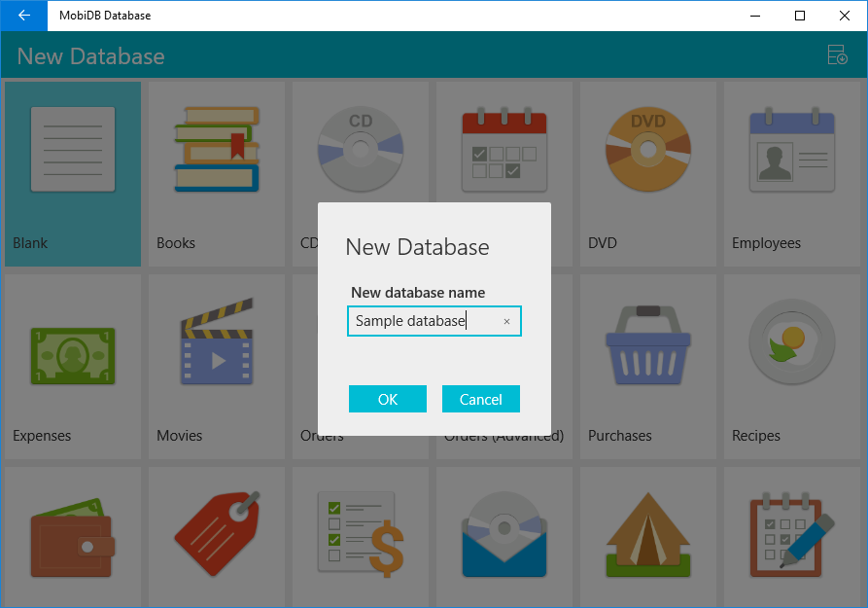The image size is (868, 608).
Task: Select the Employees ID card icon
Action: coord(792,149)
